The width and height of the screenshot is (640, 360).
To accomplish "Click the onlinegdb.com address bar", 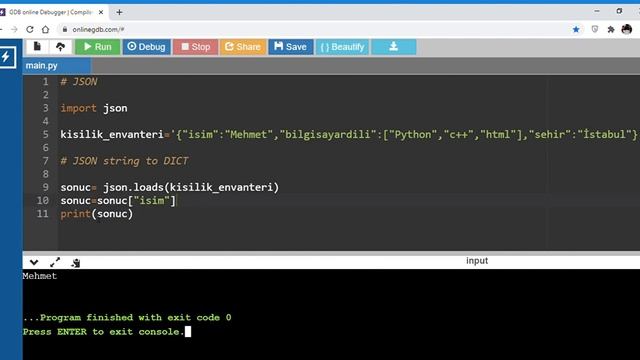I will (98, 29).
